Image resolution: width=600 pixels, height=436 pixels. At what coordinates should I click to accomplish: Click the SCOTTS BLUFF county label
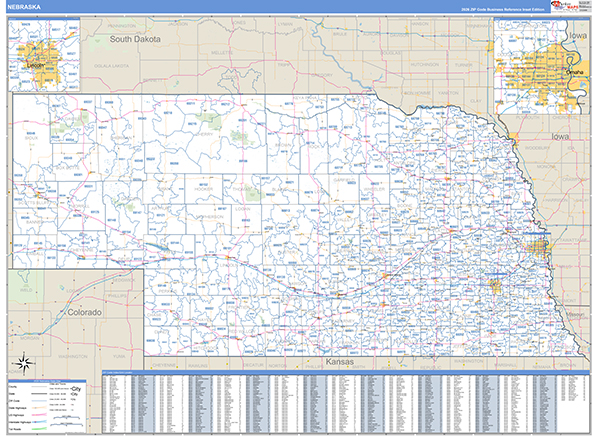pyautogui.click(x=32, y=202)
